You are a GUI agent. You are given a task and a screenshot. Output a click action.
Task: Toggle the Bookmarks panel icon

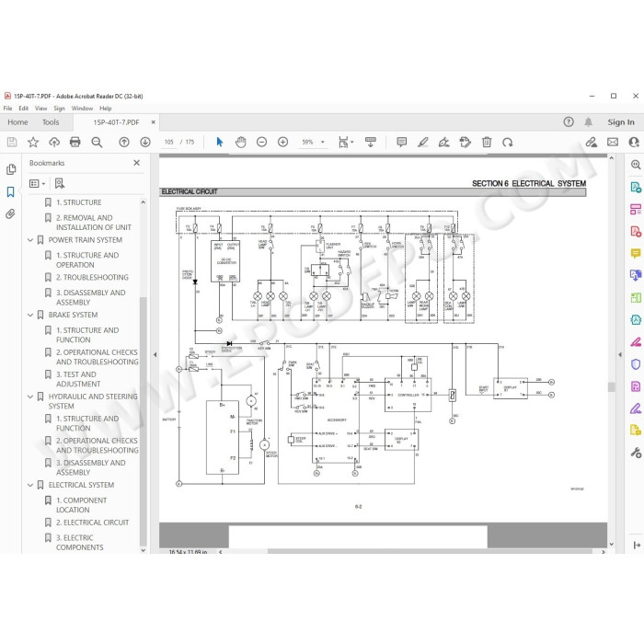(x=11, y=191)
